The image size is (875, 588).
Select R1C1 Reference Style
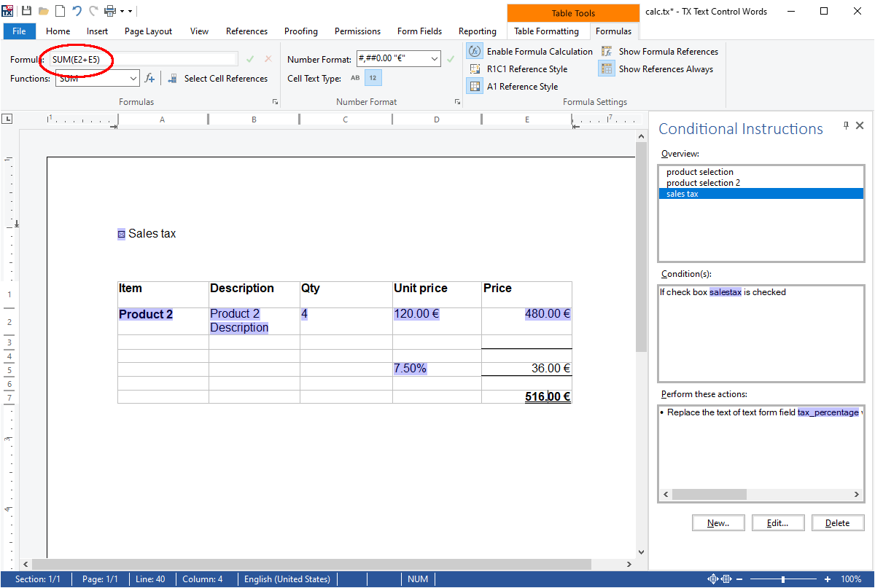(518, 69)
